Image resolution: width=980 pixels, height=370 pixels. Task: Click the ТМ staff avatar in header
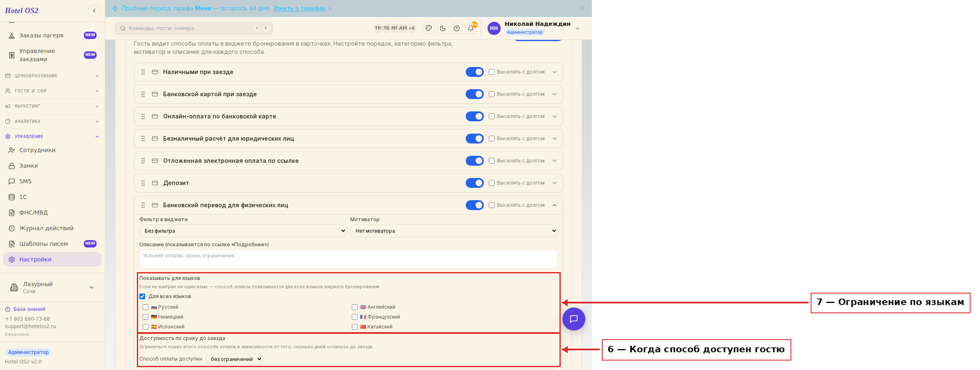pos(378,28)
